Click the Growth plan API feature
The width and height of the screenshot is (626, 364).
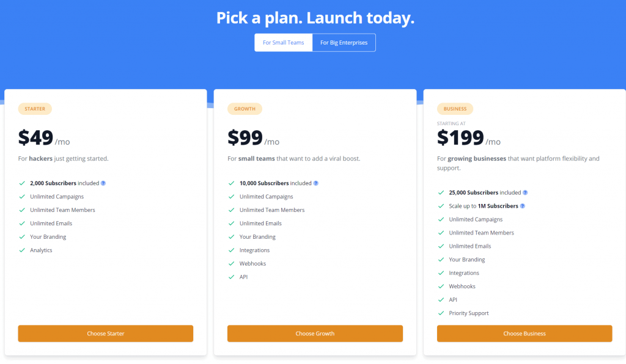pyautogui.click(x=243, y=277)
